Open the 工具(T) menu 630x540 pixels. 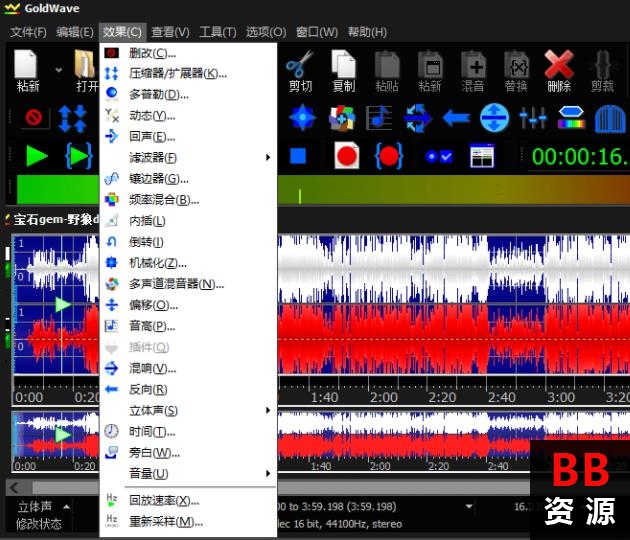pyautogui.click(x=218, y=32)
